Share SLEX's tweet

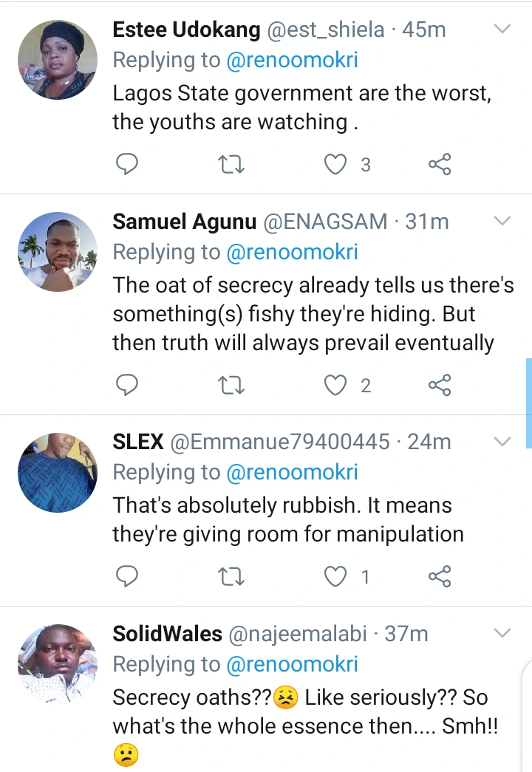440,577
